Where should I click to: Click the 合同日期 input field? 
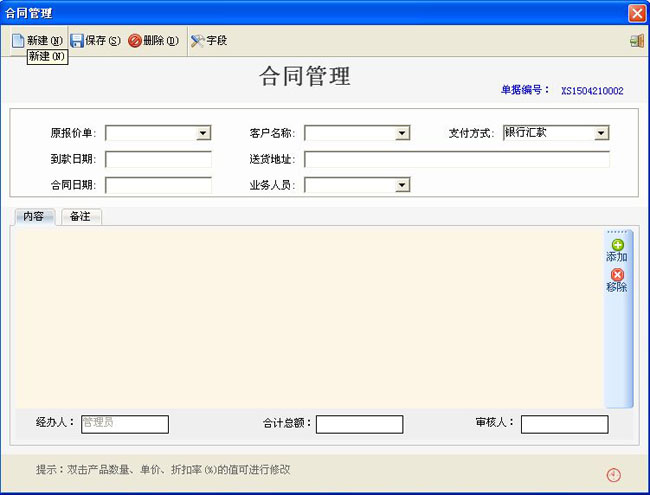point(158,185)
